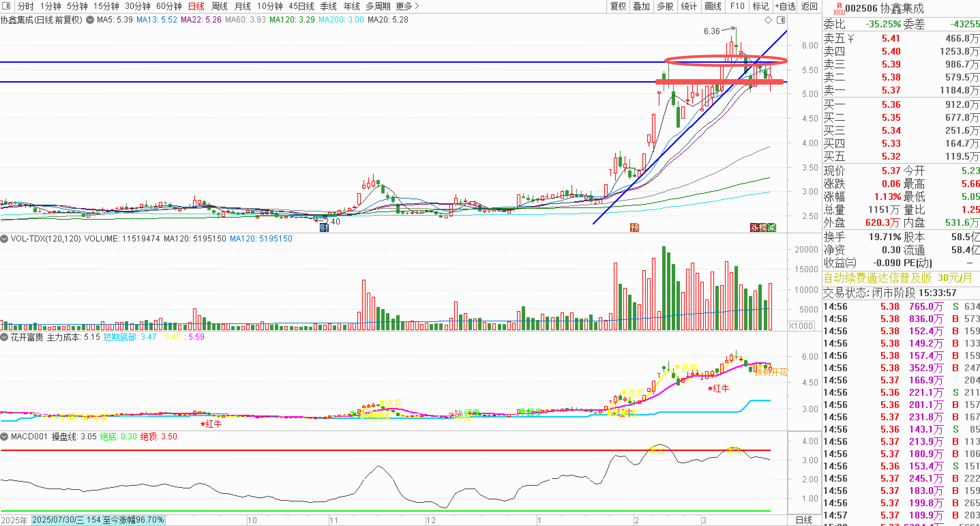This screenshot has width=980, height=526.
Task: Click the red R1000 badge beside the stock code
Action: click(839, 9)
